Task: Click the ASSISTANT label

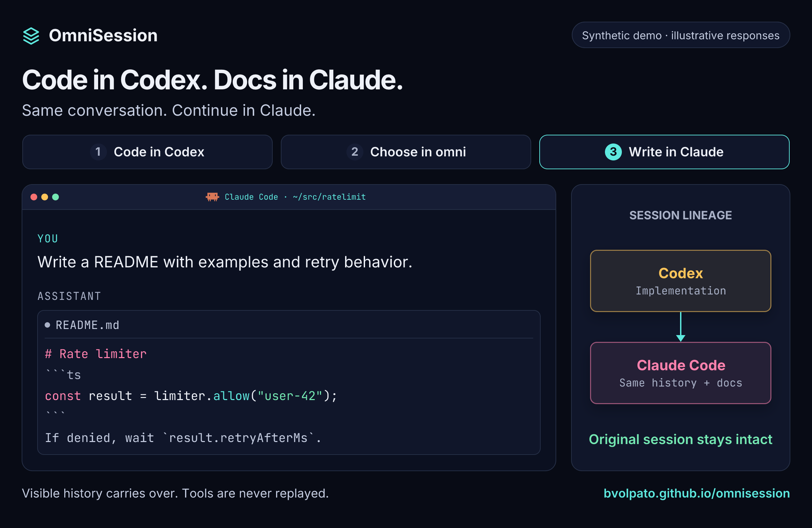Action: (69, 296)
